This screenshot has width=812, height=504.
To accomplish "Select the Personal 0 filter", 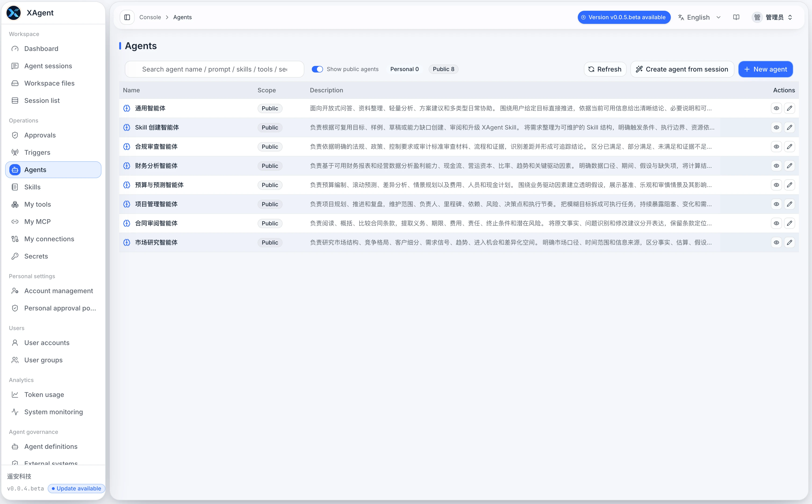I will tap(404, 69).
